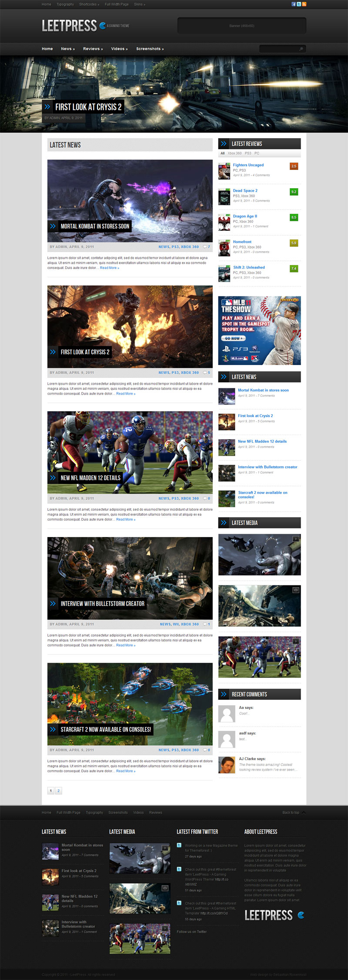This screenshot has width=348, height=980.
Task: Click the Shift 2: Unleashed review title
Action: (x=249, y=268)
